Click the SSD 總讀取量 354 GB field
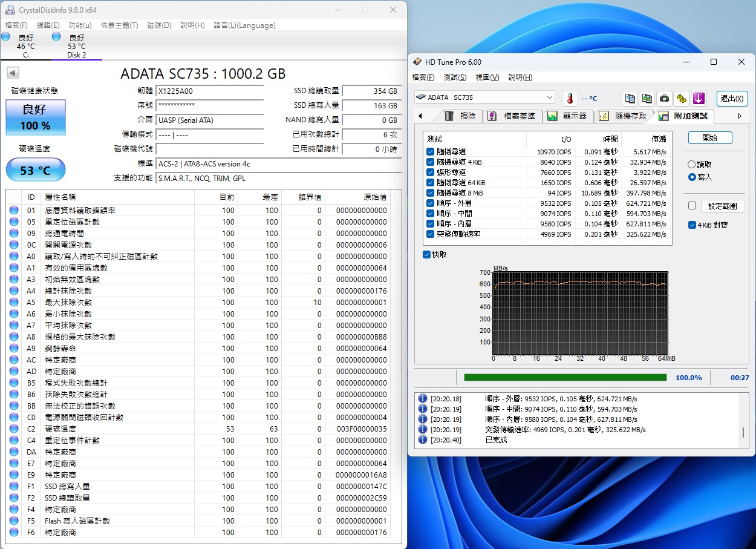The height and width of the screenshot is (549, 756). click(x=371, y=91)
